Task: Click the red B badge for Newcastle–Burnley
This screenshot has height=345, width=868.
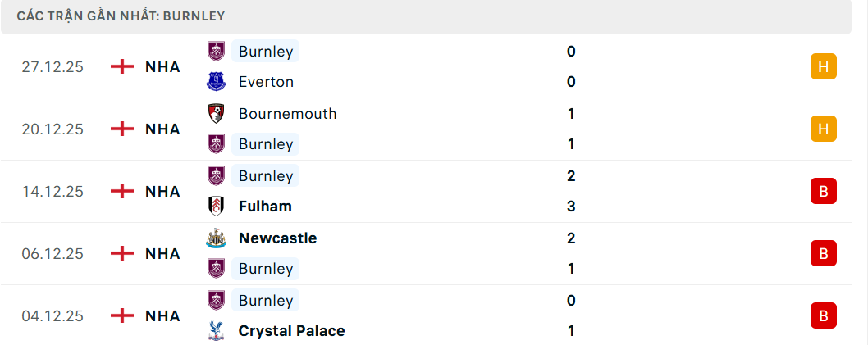Action: [823, 253]
